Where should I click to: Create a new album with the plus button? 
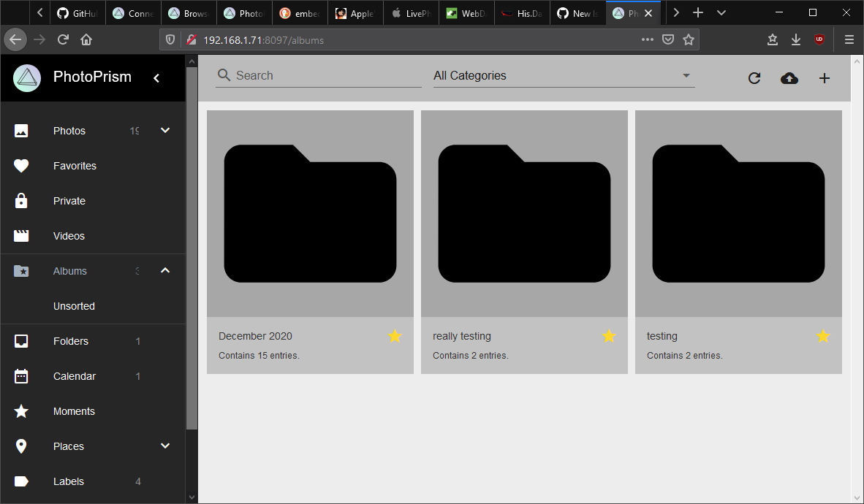click(825, 78)
